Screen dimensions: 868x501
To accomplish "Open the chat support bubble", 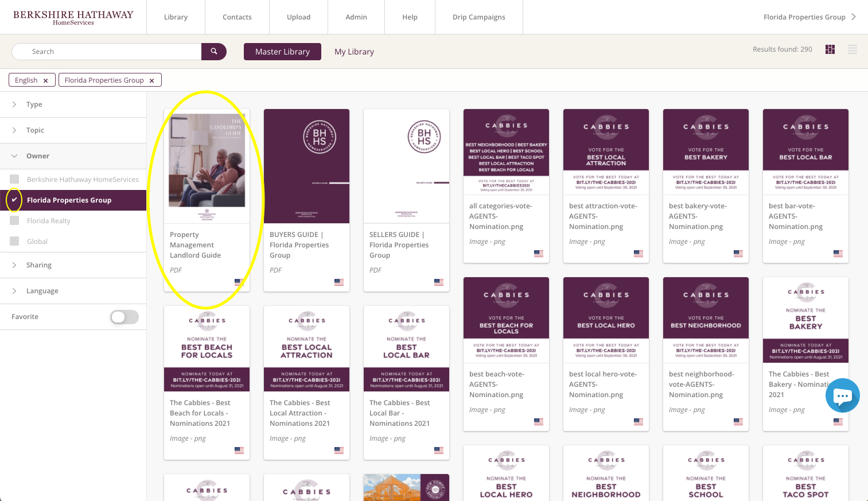I will click(842, 395).
